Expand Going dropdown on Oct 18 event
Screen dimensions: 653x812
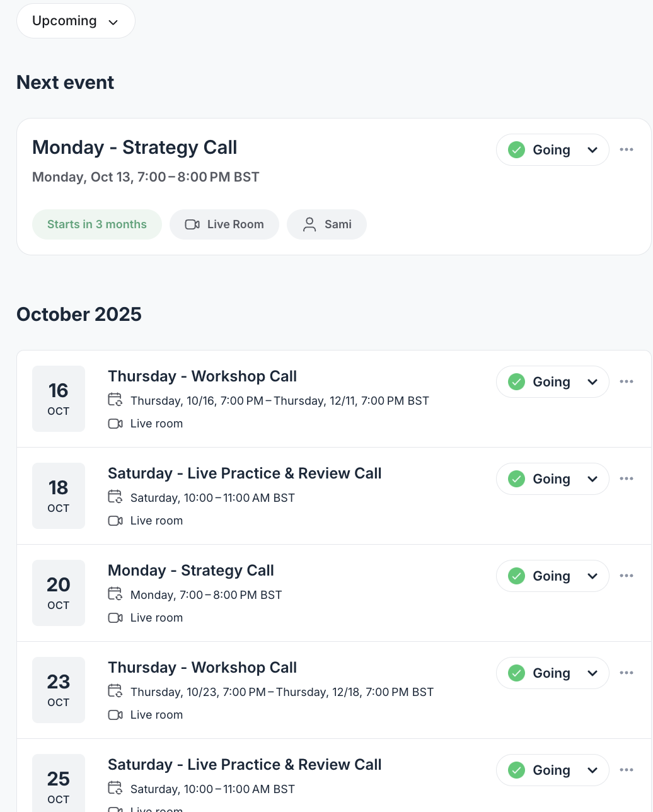pyautogui.click(x=592, y=479)
